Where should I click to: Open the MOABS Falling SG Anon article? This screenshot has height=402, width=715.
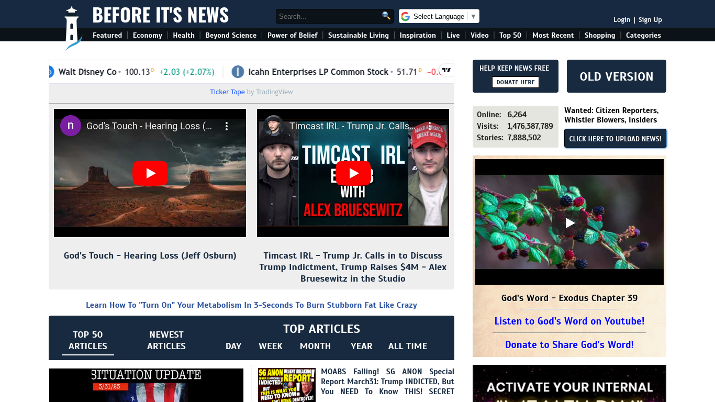(x=387, y=381)
